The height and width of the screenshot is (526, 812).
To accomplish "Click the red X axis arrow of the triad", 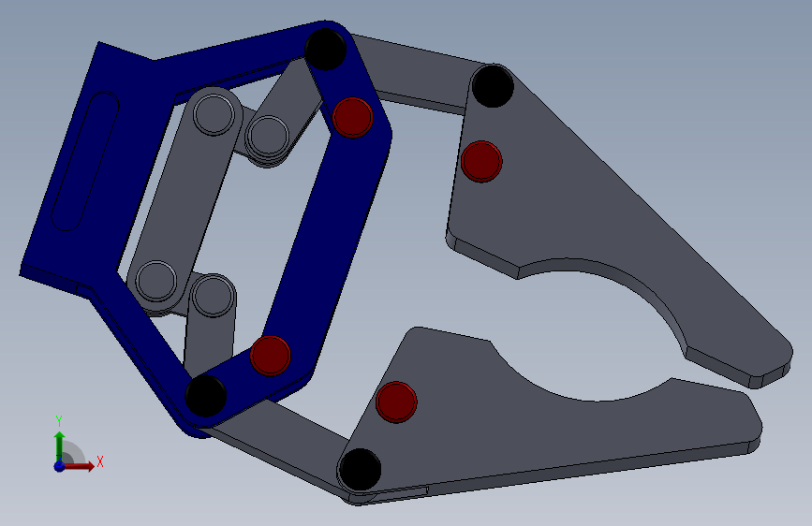I will point(79,466).
